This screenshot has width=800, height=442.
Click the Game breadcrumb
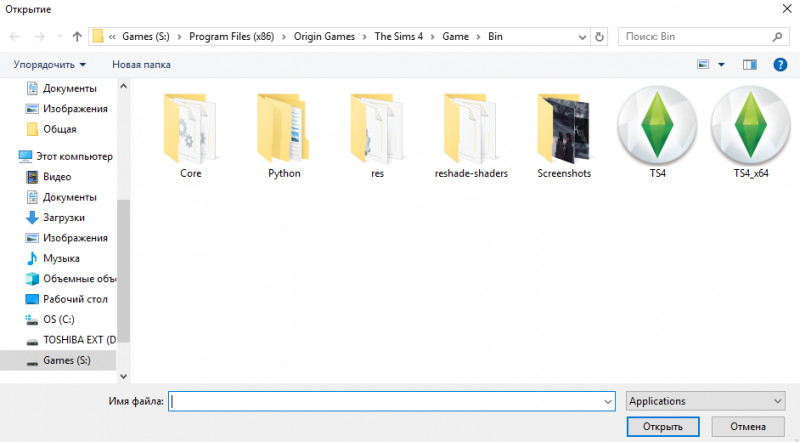(455, 37)
